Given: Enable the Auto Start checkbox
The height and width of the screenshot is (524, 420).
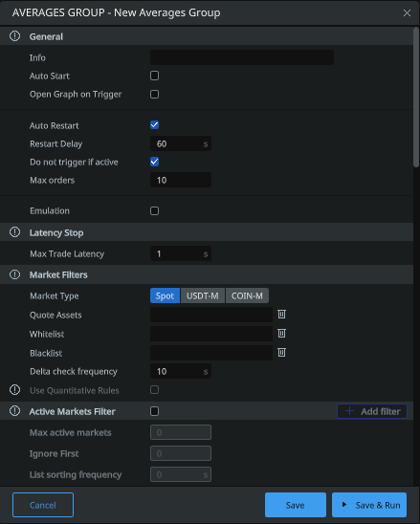Looking at the screenshot, I should point(154,76).
